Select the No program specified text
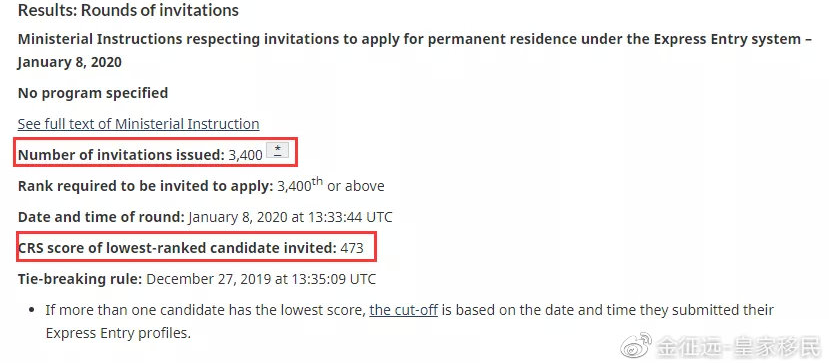This screenshot has height=363, width=833. [x=93, y=93]
